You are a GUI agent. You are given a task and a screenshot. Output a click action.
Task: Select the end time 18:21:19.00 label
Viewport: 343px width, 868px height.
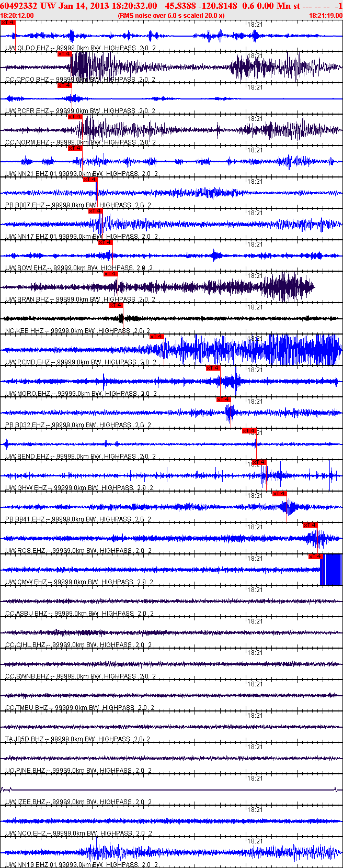(x=325, y=16)
